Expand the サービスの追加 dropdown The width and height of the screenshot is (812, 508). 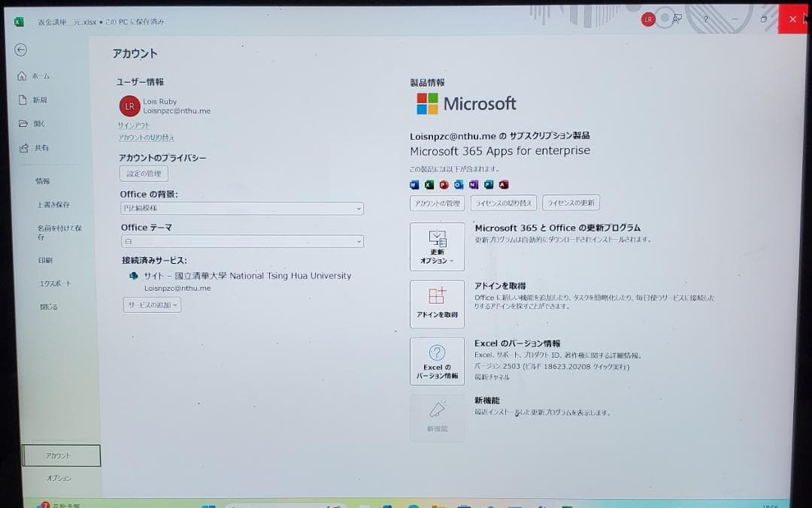152,304
